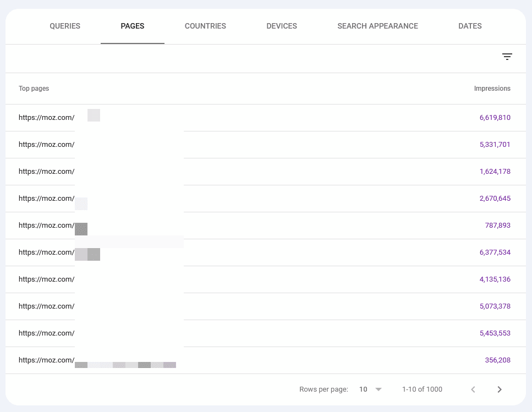Open the Countries tab
This screenshot has width=532, height=412.
pyautogui.click(x=205, y=26)
